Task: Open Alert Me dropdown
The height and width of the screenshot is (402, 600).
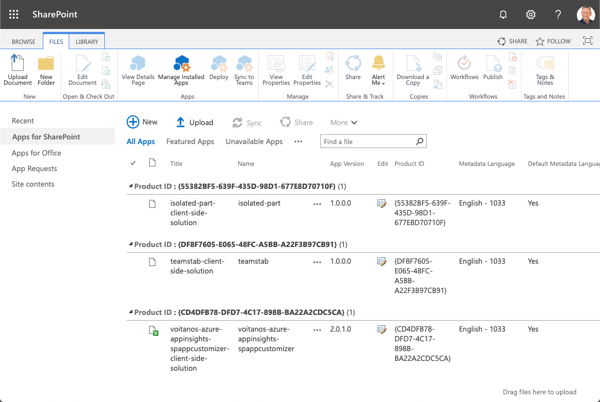Action: 378,70
